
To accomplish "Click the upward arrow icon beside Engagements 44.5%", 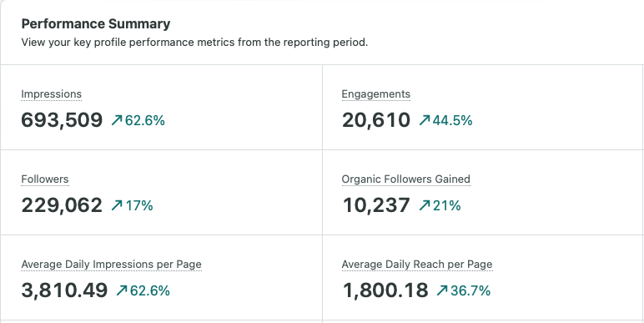I will (x=425, y=120).
